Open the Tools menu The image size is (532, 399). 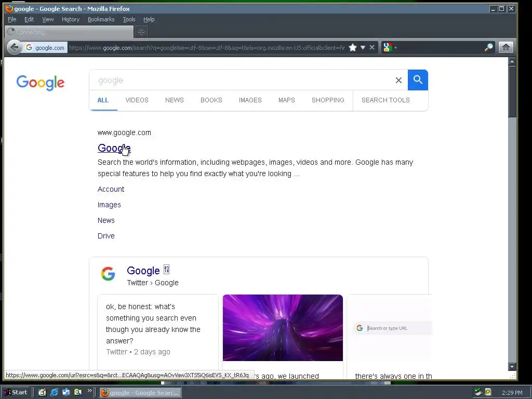pos(129,19)
